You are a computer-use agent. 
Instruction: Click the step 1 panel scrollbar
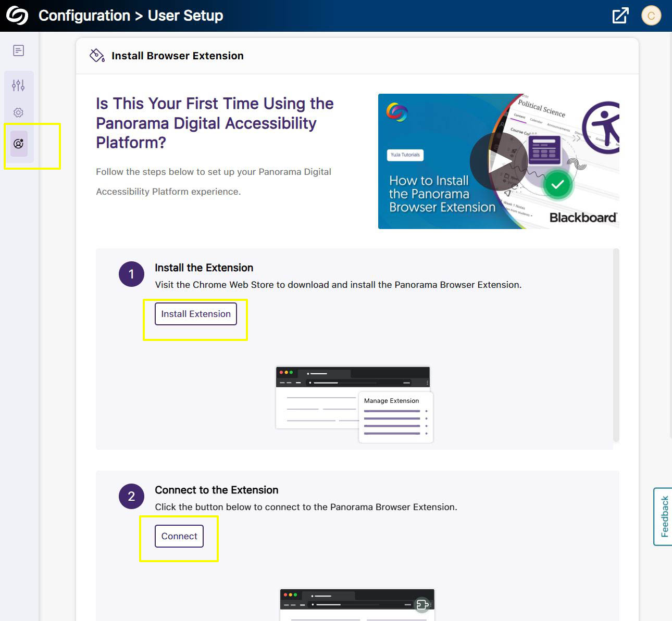[616, 346]
